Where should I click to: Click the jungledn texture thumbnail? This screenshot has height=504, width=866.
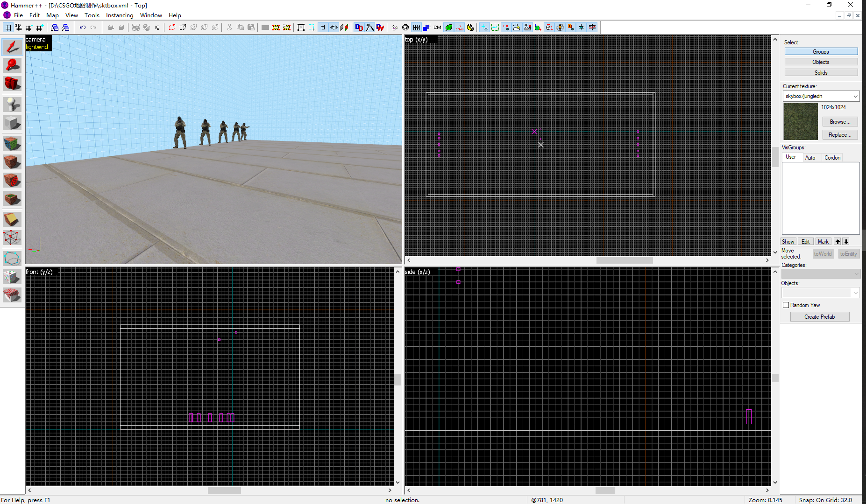point(801,121)
